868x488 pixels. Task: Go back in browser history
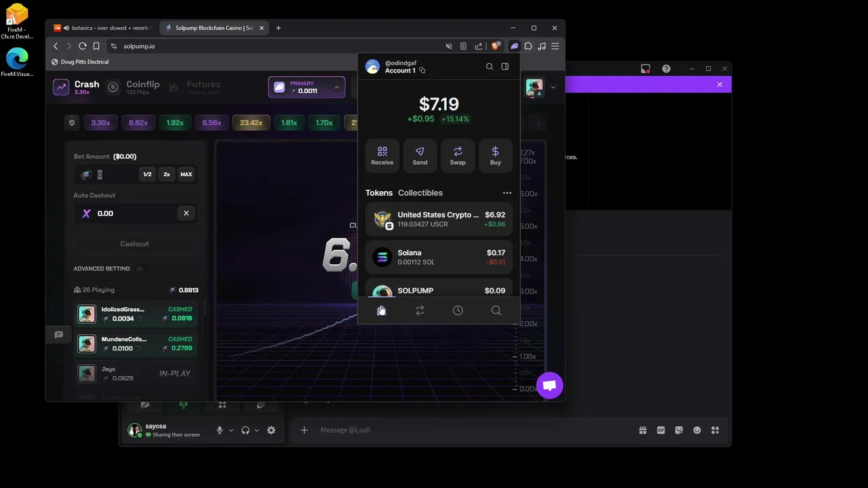coord(56,46)
